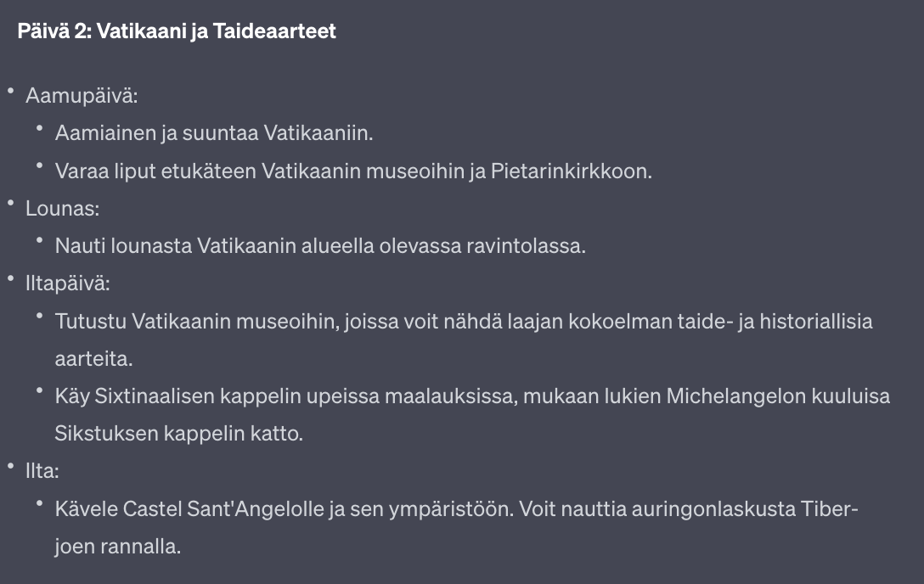Click the bullet point before "Lounas:"

[x=11, y=205]
